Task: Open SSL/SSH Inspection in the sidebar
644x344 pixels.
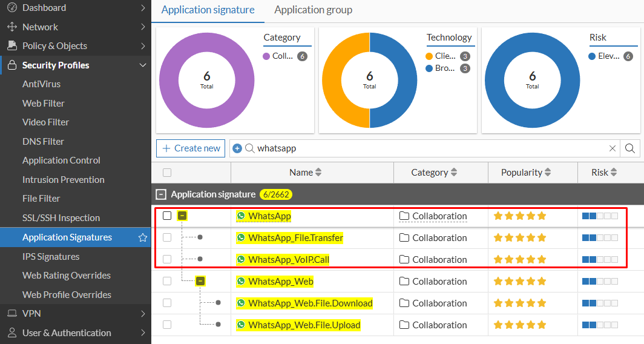Action: [61, 218]
